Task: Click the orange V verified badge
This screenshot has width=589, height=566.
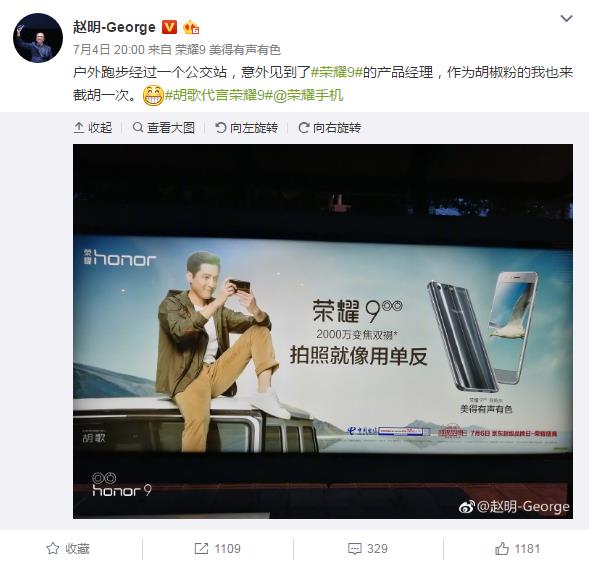Action: click(x=169, y=27)
